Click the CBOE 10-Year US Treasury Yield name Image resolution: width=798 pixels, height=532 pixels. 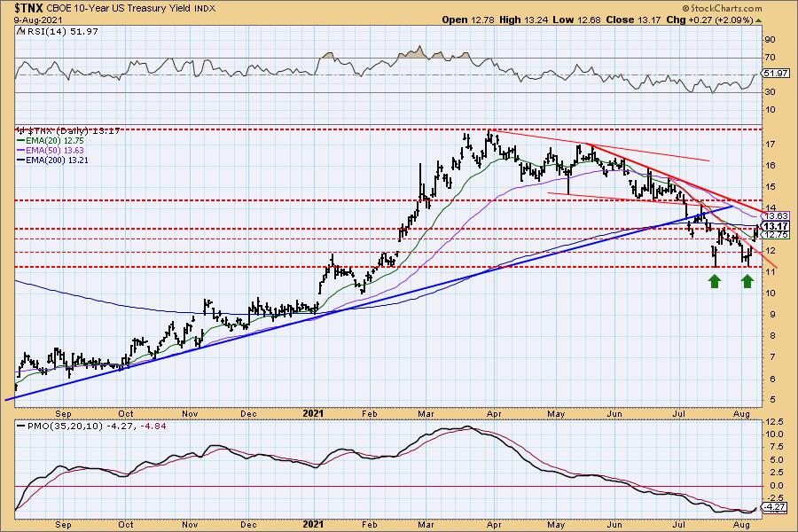pyautogui.click(x=120, y=9)
